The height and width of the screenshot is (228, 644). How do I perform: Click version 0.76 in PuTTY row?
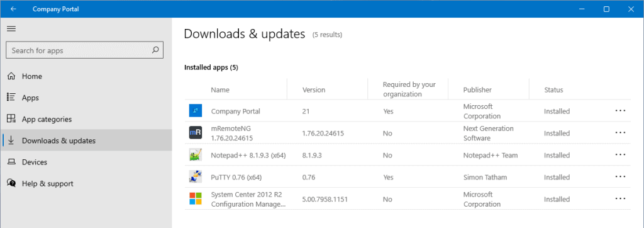308,178
